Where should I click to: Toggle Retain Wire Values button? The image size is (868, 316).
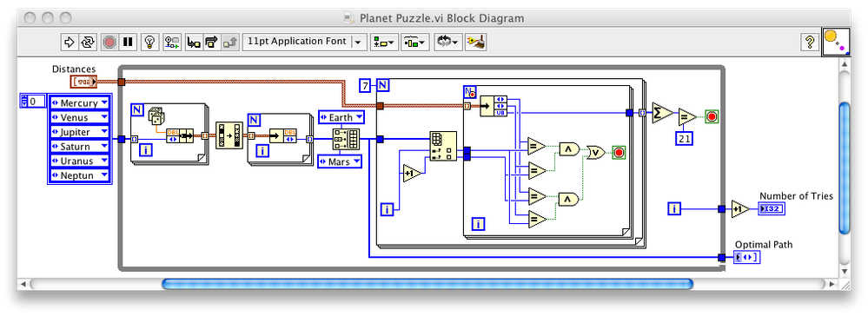(172, 42)
